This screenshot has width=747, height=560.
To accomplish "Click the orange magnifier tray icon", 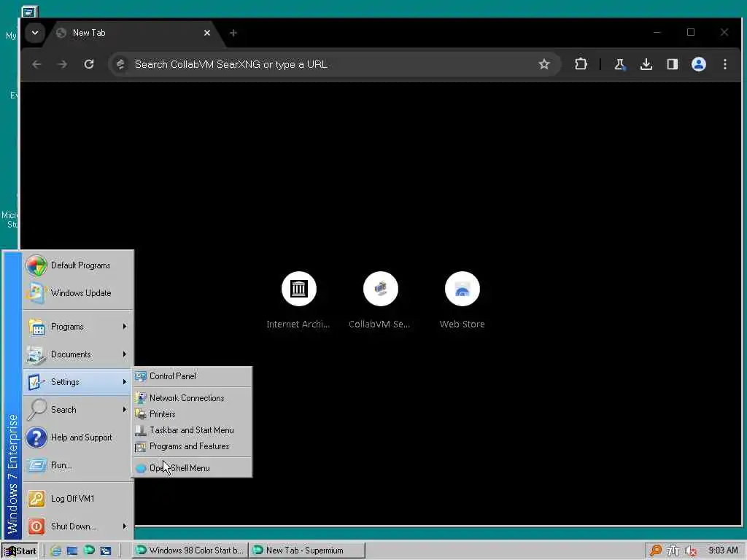I will click(x=656, y=551).
